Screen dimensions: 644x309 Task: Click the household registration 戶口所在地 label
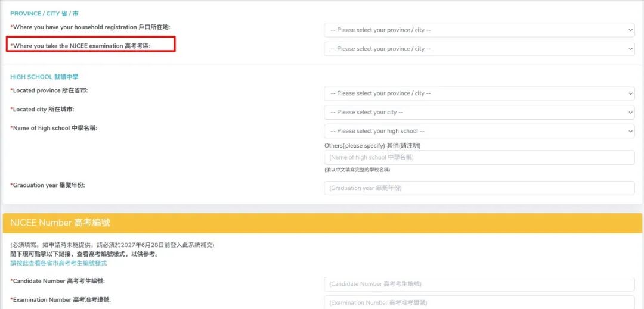(91, 27)
